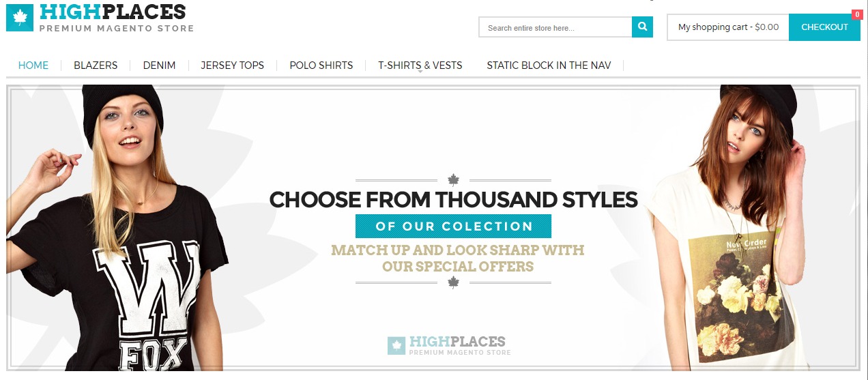Open My shopping cart dropdown
Viewport: 868px width, 380px height.
(728, 27)
